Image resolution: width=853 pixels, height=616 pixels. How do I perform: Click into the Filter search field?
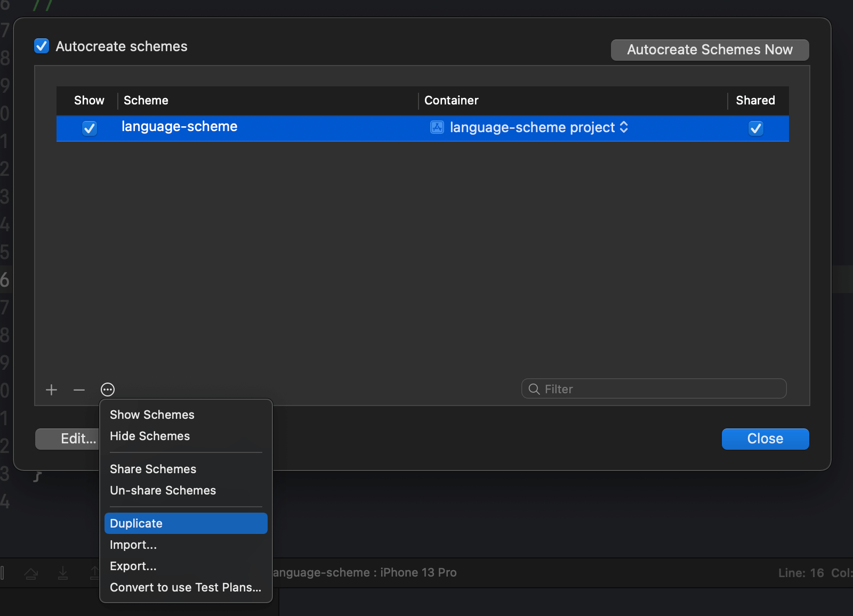point(661,389)
